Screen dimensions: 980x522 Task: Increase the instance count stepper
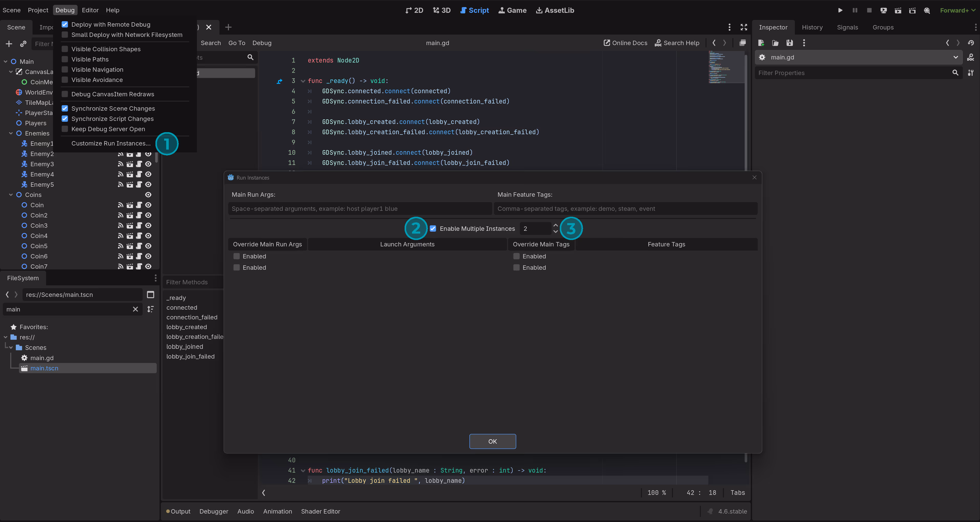click(555, 225)
